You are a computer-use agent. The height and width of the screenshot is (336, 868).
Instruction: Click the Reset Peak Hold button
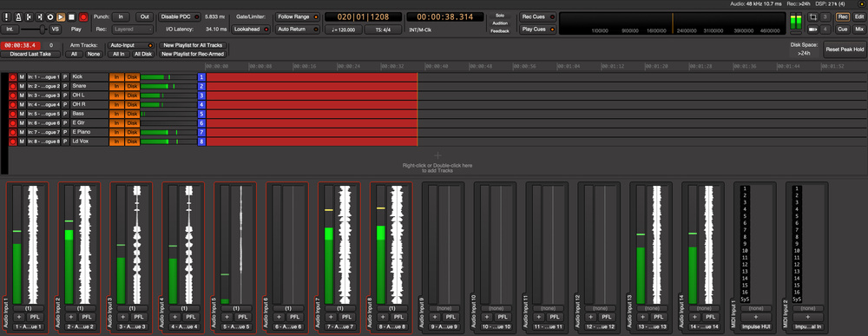click(x=845, y=49)
